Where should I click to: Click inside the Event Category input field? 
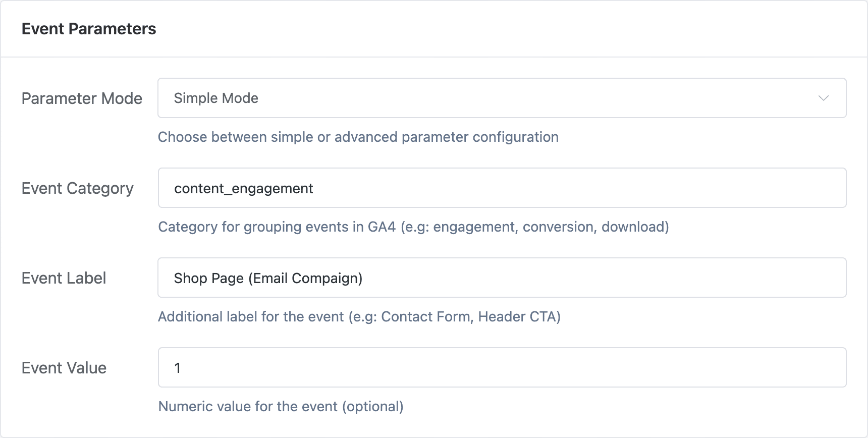click(501, 188)
